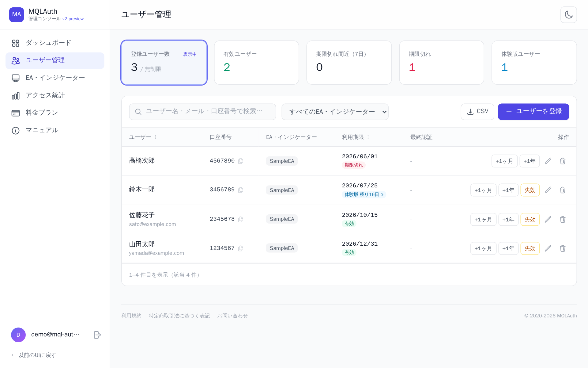
Task: Click the logout icon beside demo@mql-aut
Action: coord(97,335)
